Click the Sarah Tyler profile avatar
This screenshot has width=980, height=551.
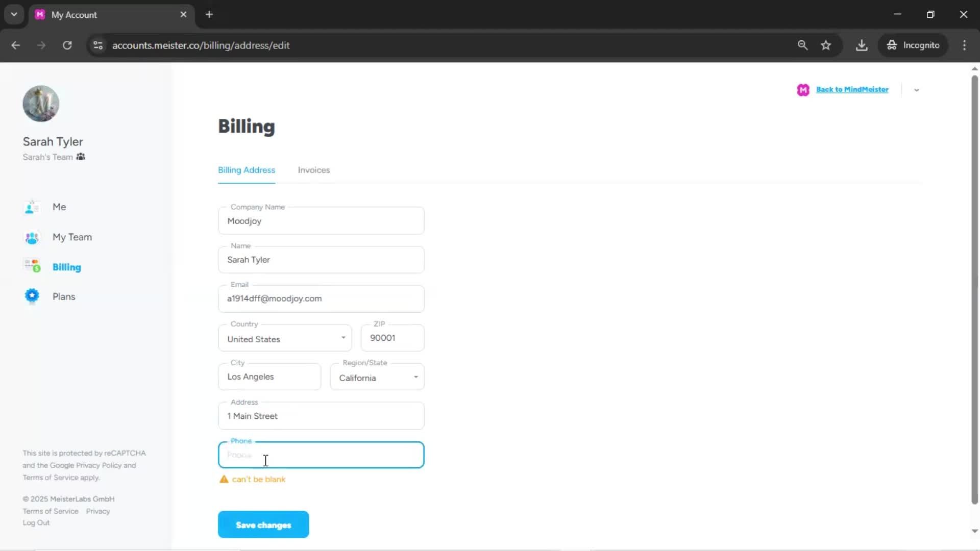(41, 104)
